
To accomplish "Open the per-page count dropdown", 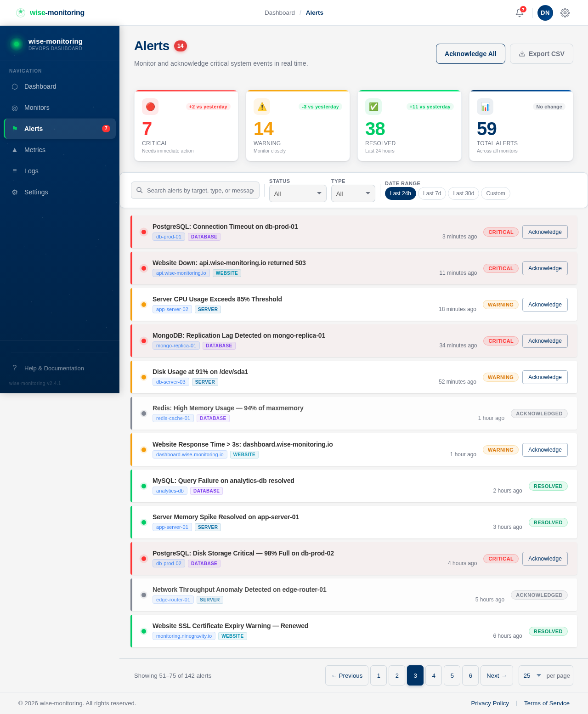I will [531, 675].
